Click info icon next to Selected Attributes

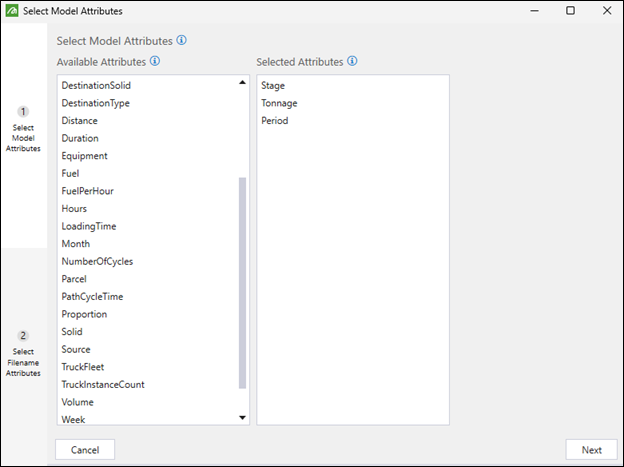point(352,61)
